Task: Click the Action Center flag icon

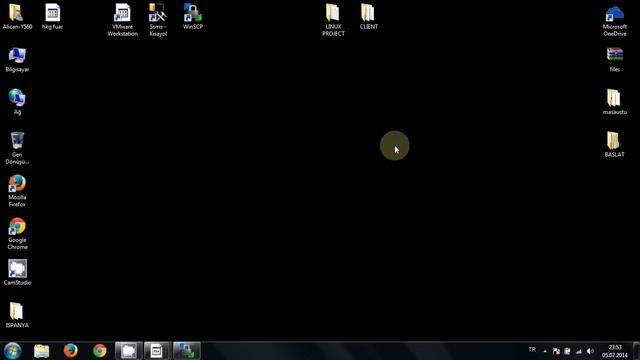Action: click(556, 351)
